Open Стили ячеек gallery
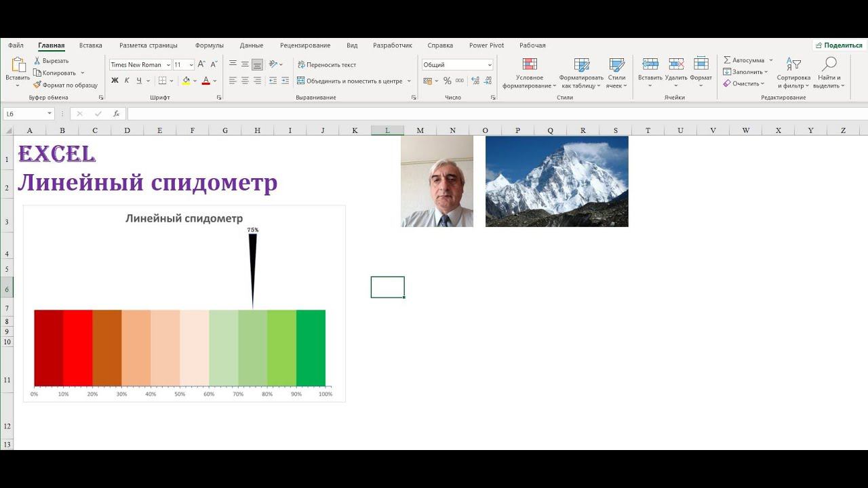Screen dimensions: 868x488 616,73
